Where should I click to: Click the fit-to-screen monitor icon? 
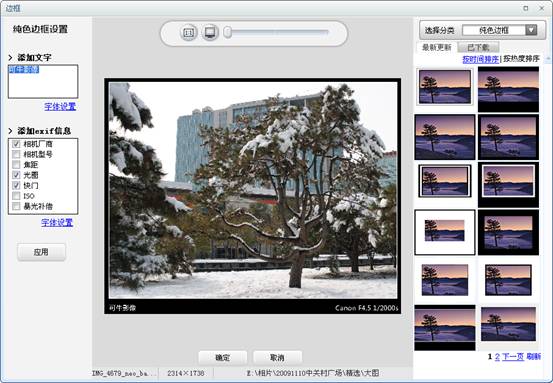[210, 33]
